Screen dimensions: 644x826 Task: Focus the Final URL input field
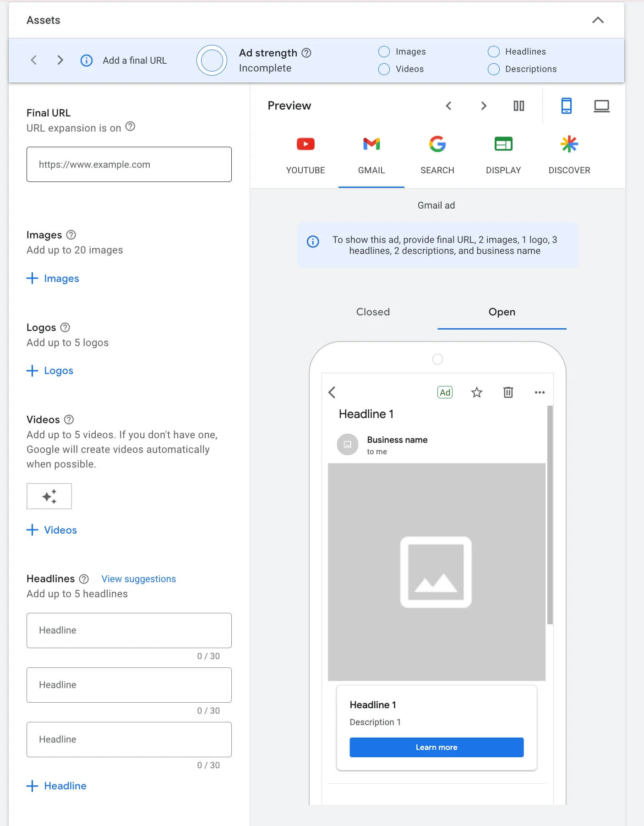tap(129, 164)
